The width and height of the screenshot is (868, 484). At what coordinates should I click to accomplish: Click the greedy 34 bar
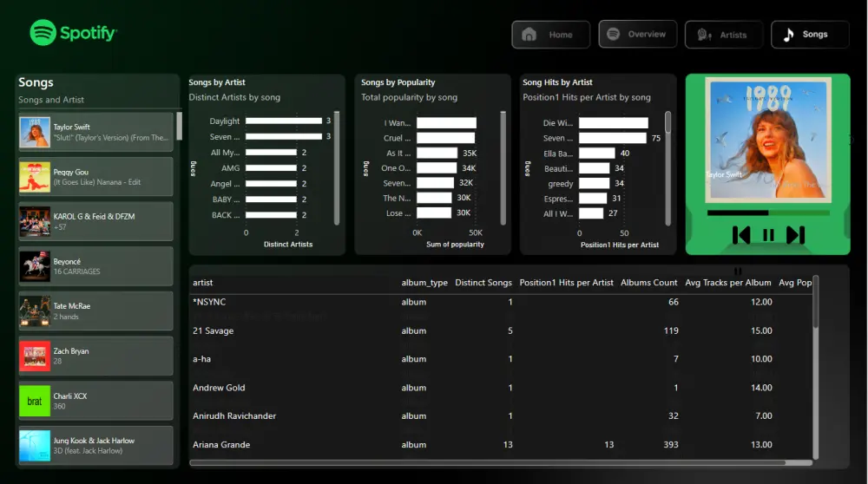click(x=594, y=183)
